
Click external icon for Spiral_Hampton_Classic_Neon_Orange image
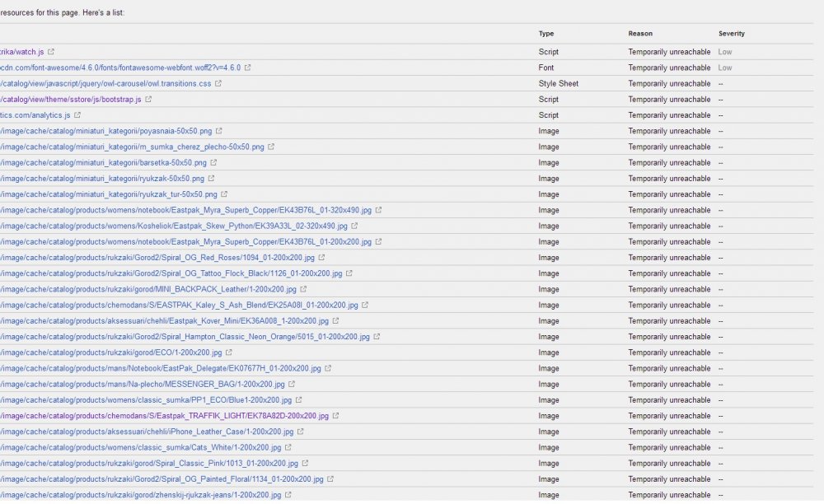tap(377, 337)
